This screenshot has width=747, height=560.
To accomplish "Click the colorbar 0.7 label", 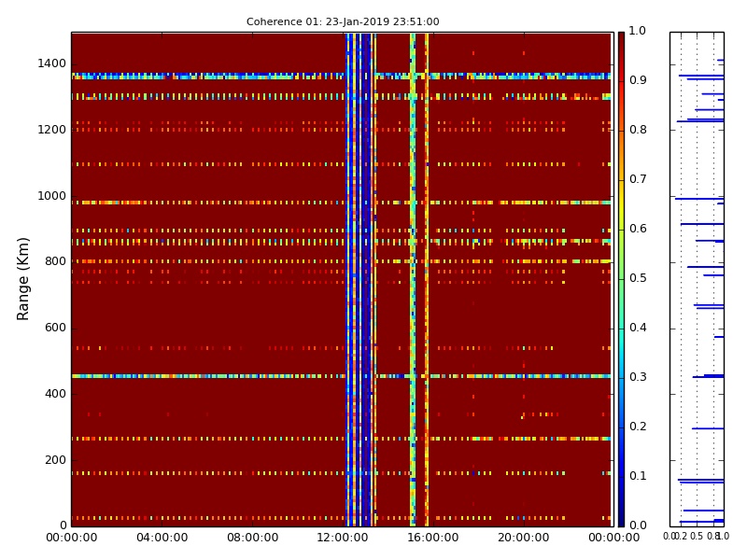I will point(638,179).
